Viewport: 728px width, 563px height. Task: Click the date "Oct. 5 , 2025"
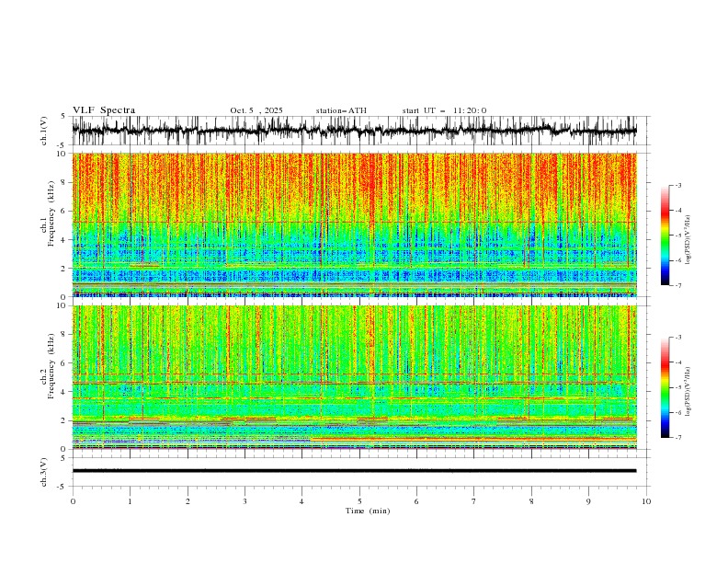256,110
